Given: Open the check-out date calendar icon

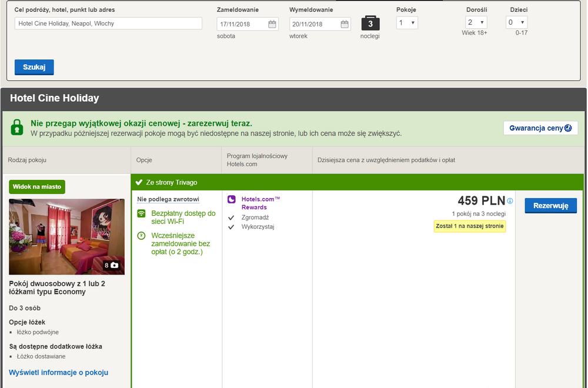Looking at the screenshot, I should 345,24.
